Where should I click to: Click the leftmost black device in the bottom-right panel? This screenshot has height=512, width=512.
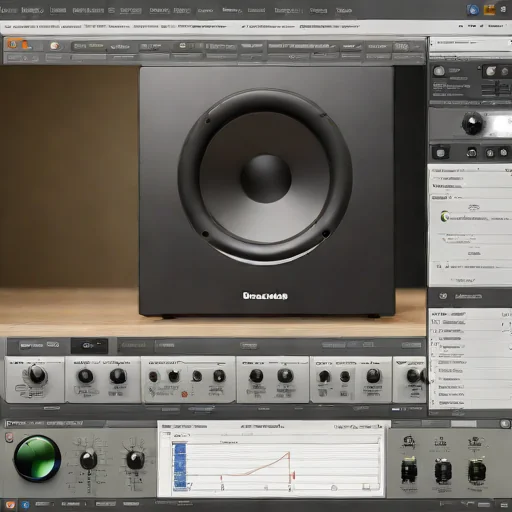[x=409, y=470]
